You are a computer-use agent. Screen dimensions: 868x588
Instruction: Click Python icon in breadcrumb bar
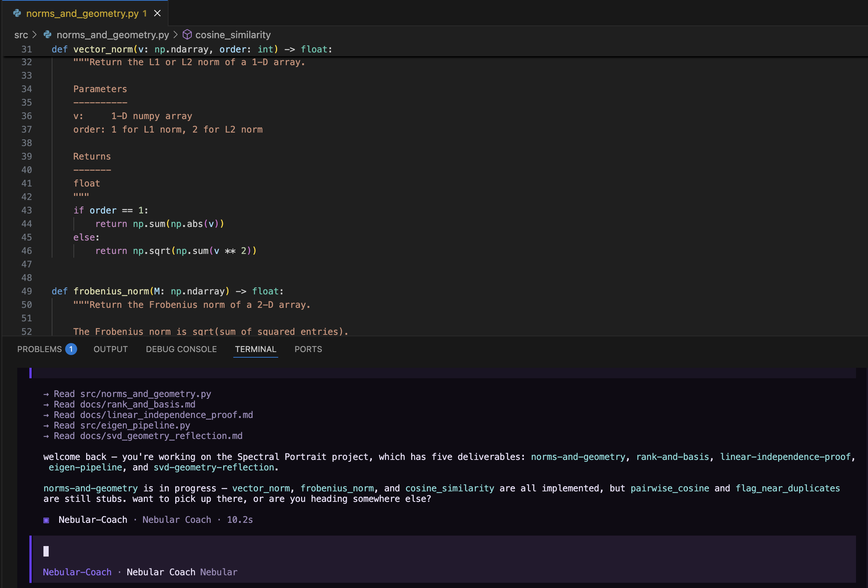point(48,35)
